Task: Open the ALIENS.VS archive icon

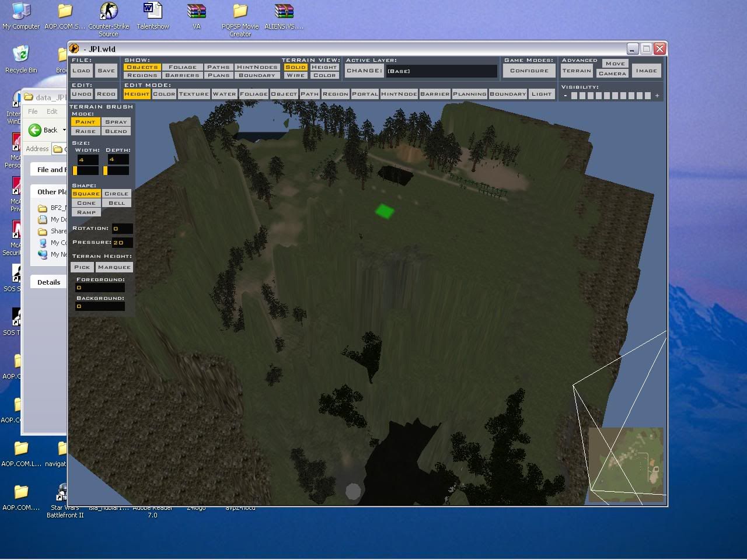Action: 284,16
